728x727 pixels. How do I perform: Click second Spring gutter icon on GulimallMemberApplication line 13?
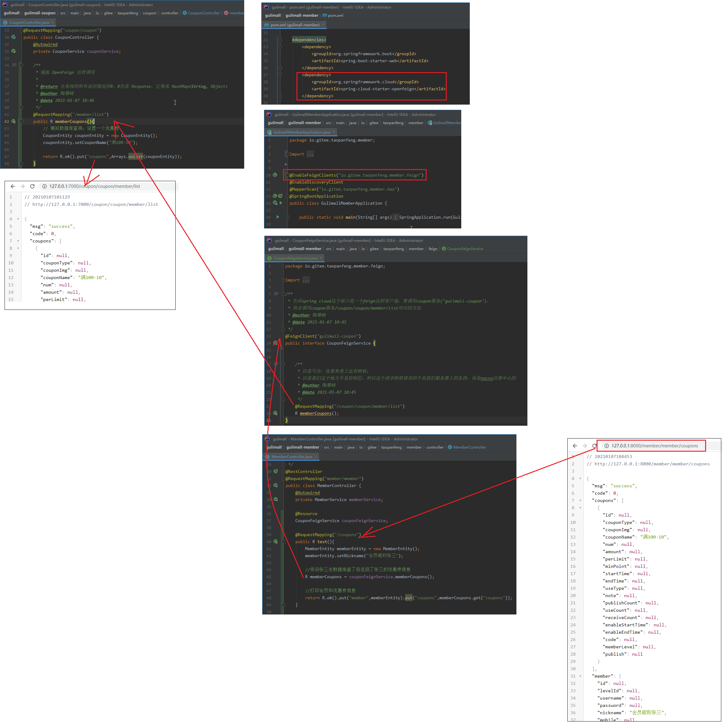pos(281,197)
